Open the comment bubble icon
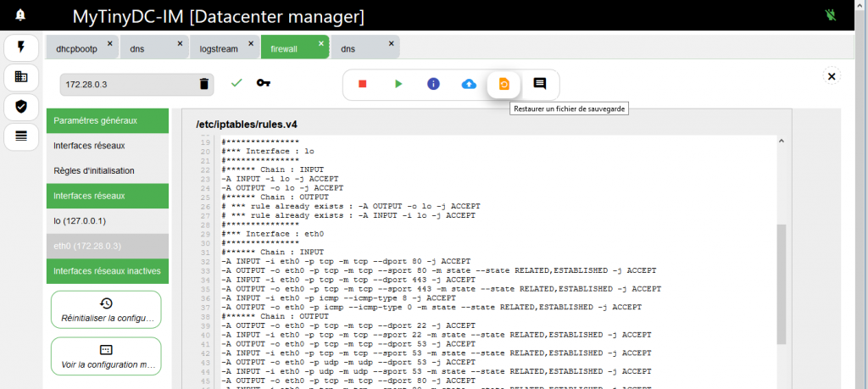Viewport: 868px width, 389px height. 539,84
